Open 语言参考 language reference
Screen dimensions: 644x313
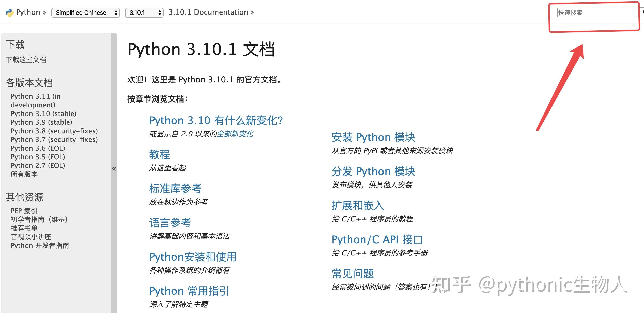(170, 223)
